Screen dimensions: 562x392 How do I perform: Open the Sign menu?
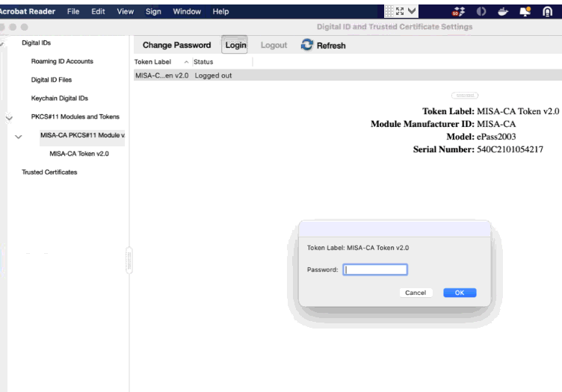pos(153,11)
